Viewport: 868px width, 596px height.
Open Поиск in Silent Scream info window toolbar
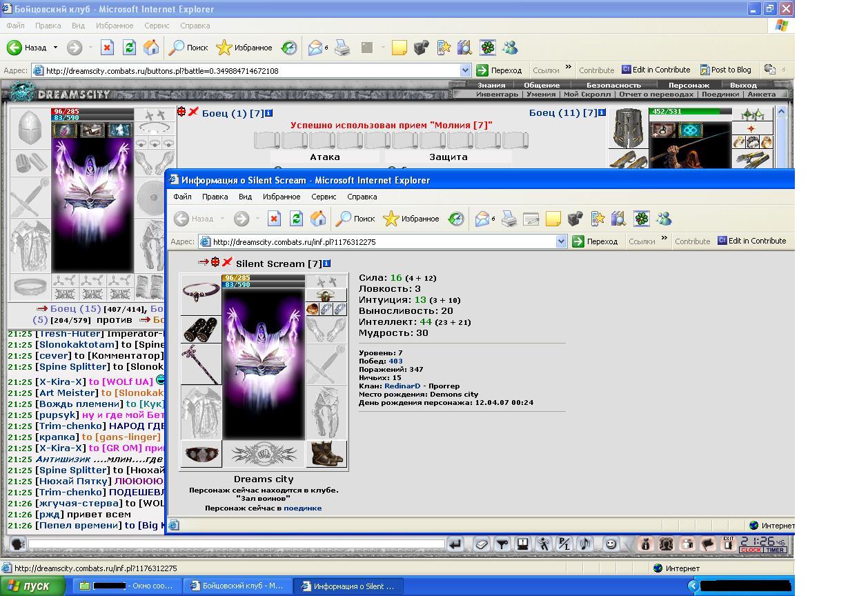click(x=355, y=219)
